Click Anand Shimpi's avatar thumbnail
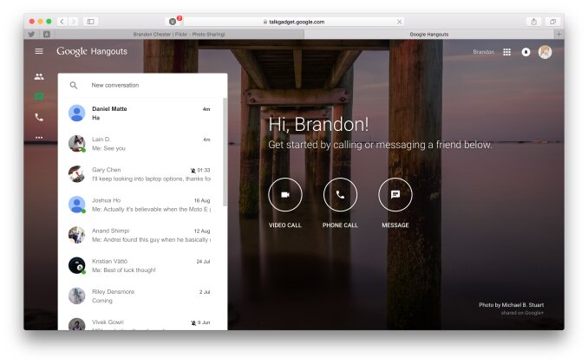The image size is (588, 364). coord(77,235)
